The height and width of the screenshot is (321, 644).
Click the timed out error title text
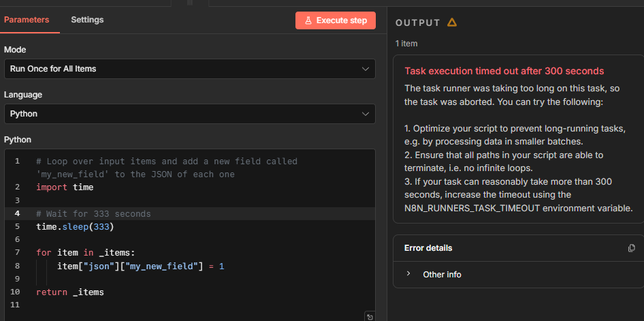click(x=504, y=71)
